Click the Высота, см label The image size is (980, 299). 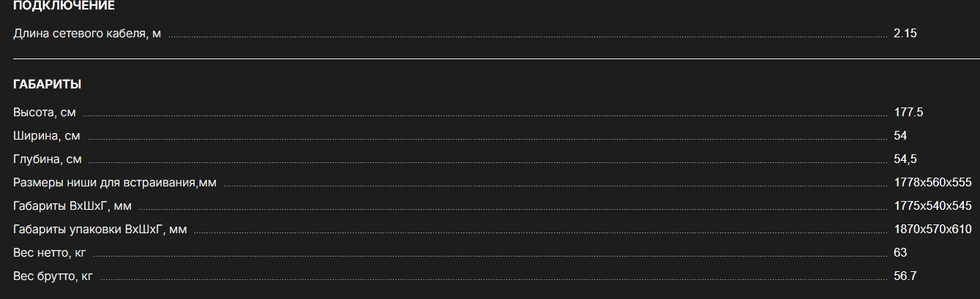pyautogui.click(x=45, y=113)
